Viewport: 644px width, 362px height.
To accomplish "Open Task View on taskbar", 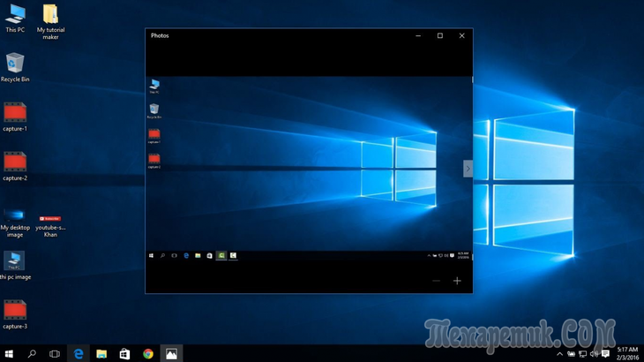I will pyautogui.click(x=54, y=353).
